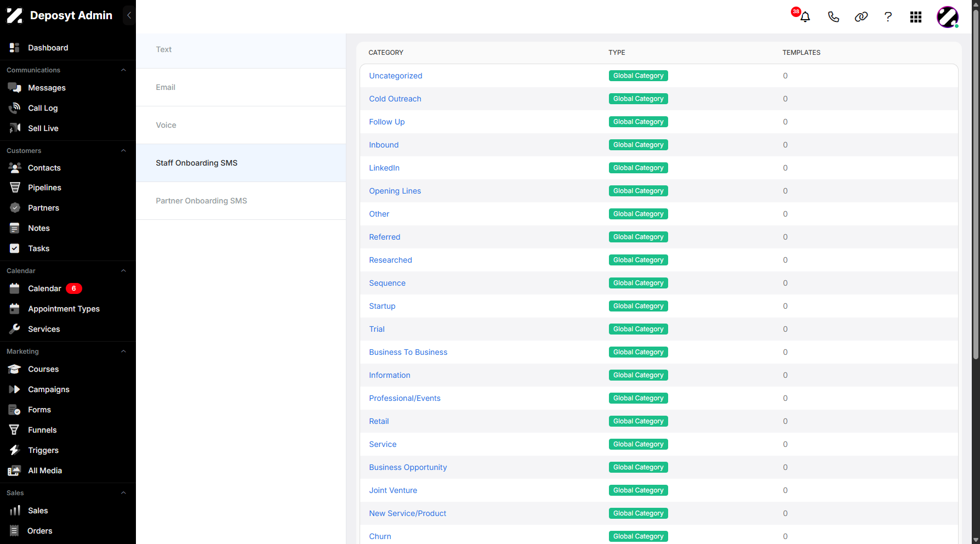Viewport: 980px width, 544px height.
Task: Click the Pipelines funnel icon
Action: coord(15,188)
